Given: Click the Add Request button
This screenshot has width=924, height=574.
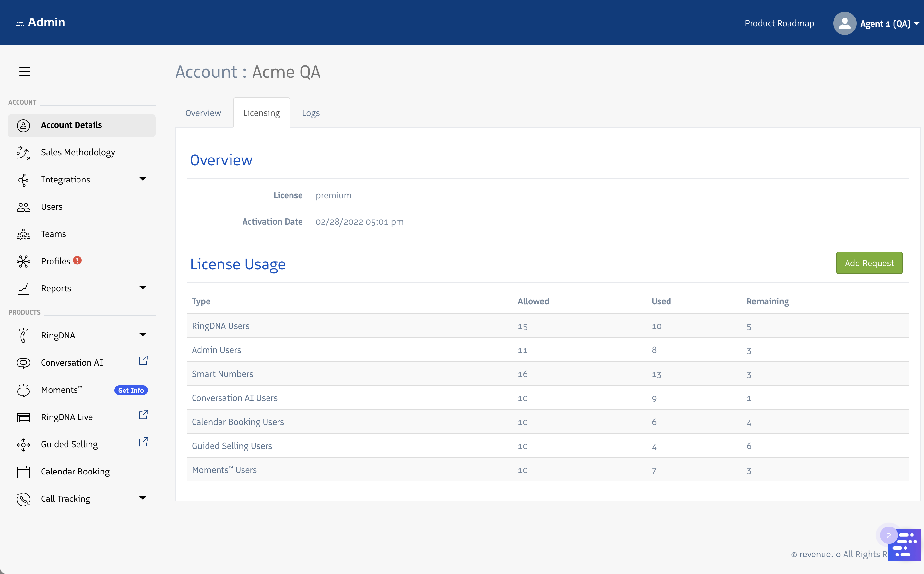Looking at the screenshot, I should coord(869,263).
